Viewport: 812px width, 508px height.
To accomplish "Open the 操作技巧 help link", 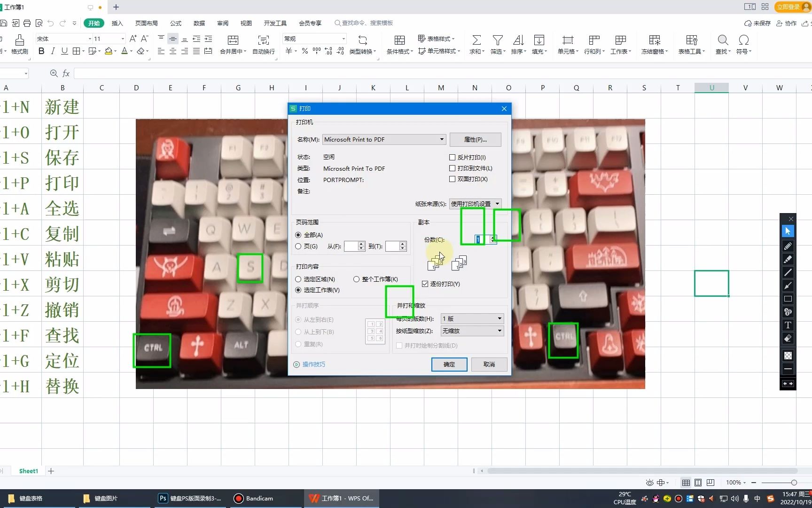I will [x=313, y=365].
